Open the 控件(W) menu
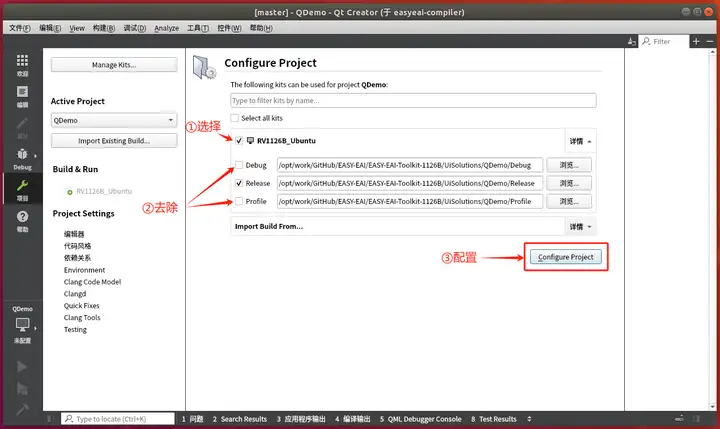 coord(229,28)
